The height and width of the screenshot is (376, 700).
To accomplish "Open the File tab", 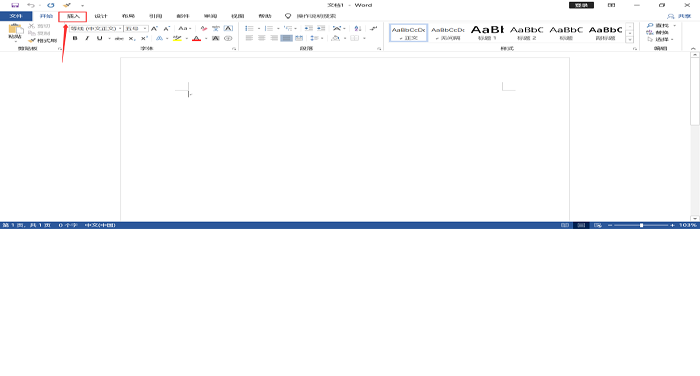I will (16, 16).
